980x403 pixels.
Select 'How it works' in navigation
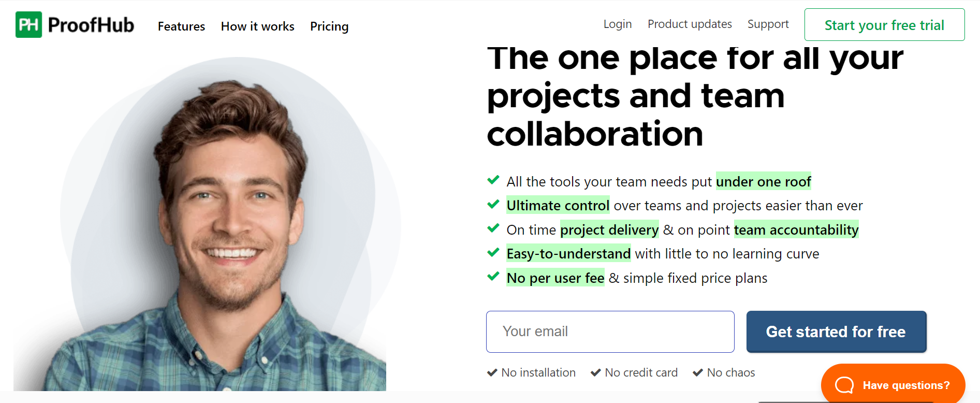(x=257, y=26)
